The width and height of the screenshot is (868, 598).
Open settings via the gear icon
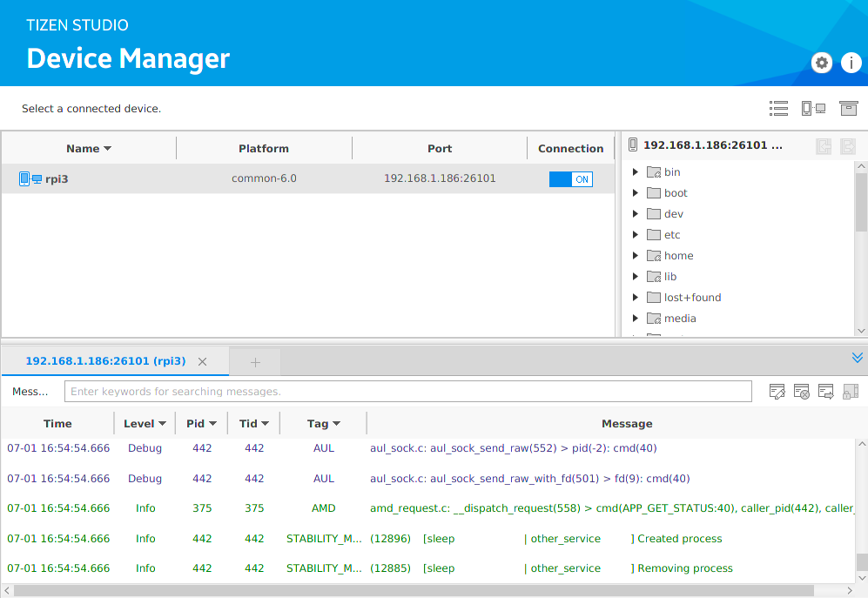821,63
